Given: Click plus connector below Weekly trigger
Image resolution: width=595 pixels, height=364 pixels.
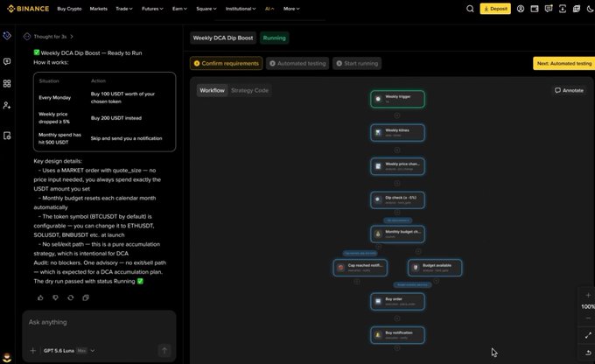Looking at the screenshot, I should click(397, 115).
